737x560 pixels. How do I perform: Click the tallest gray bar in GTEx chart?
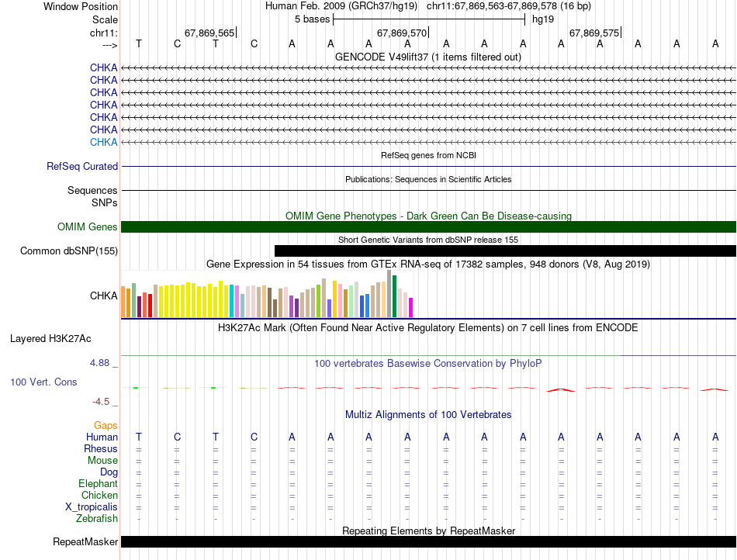click(389, 294)
